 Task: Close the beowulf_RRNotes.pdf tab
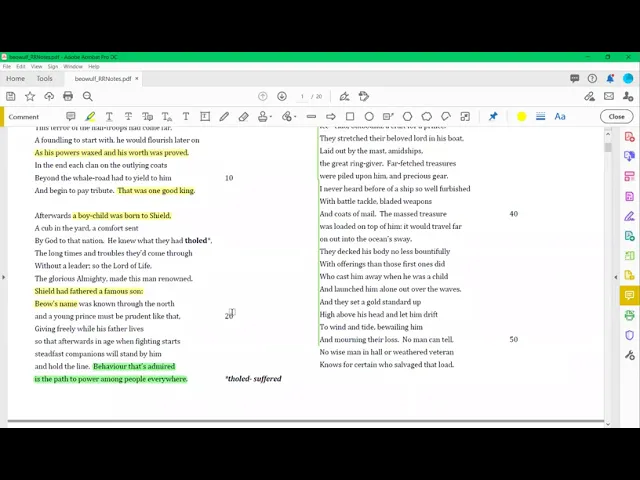click(137, 78)
